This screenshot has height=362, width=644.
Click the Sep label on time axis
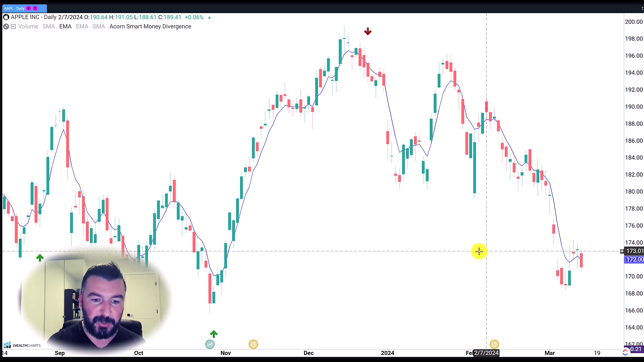[60, 353]
